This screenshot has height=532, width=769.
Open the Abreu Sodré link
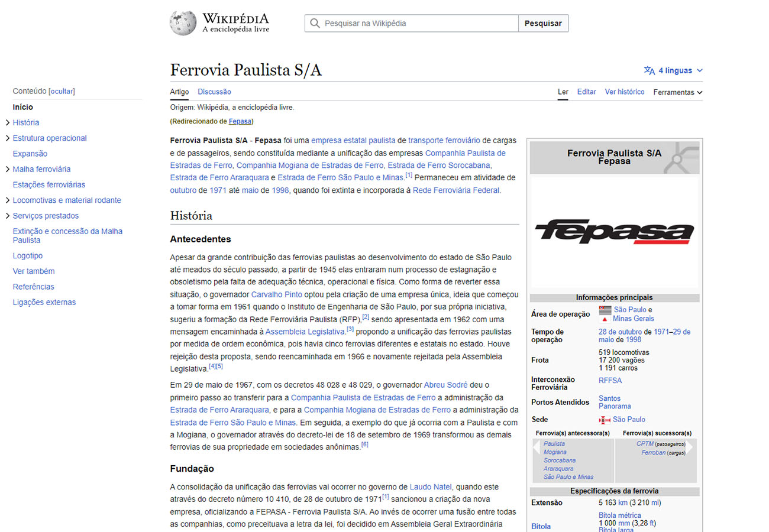447,385
